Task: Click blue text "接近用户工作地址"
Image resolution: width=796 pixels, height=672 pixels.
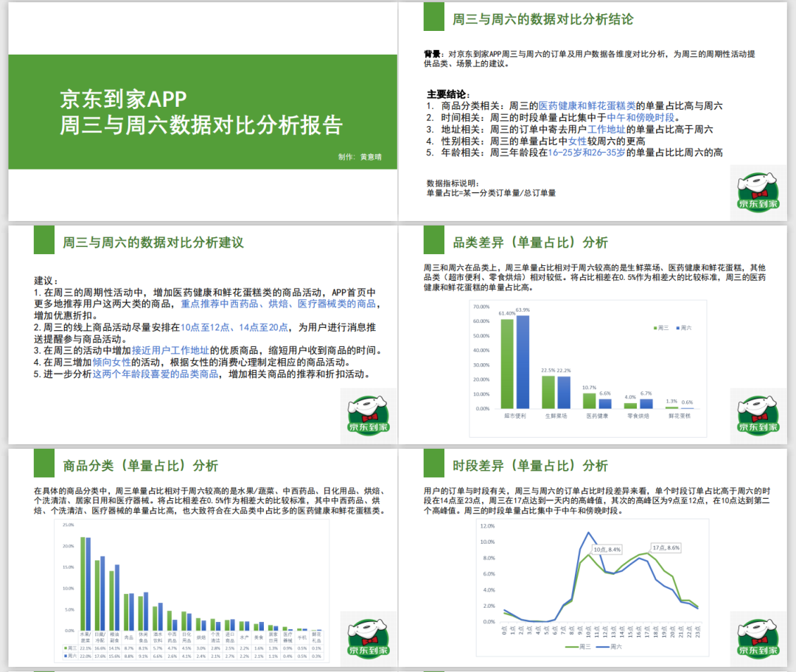Action: pos(170,350)
